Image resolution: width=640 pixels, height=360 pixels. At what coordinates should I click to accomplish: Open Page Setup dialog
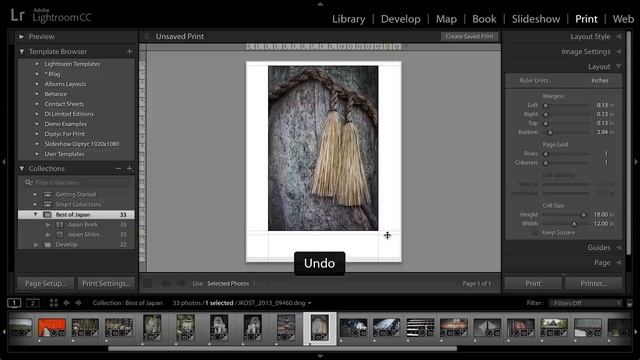click(x=45, y=283)
